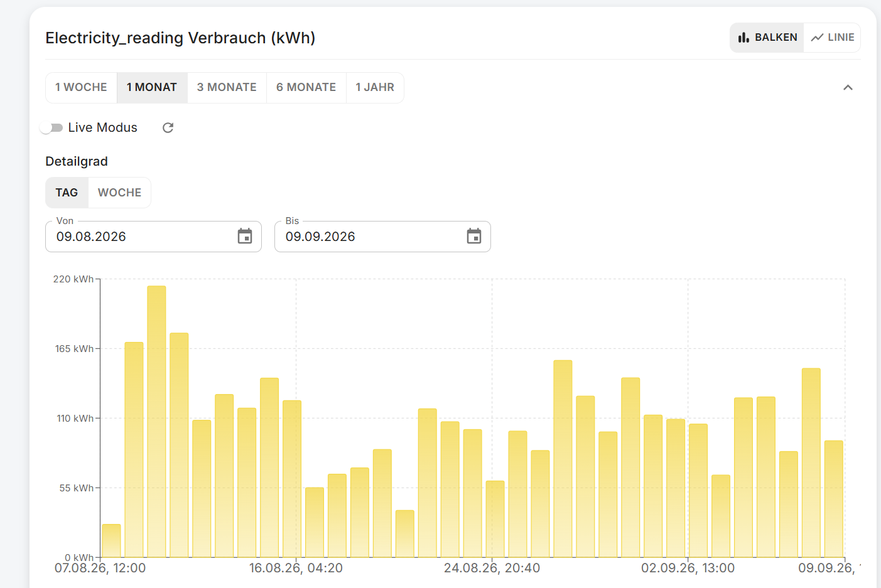Click the bar chart icon in BALKEN
Screen dimensions: 881x588
coord(744,38)
